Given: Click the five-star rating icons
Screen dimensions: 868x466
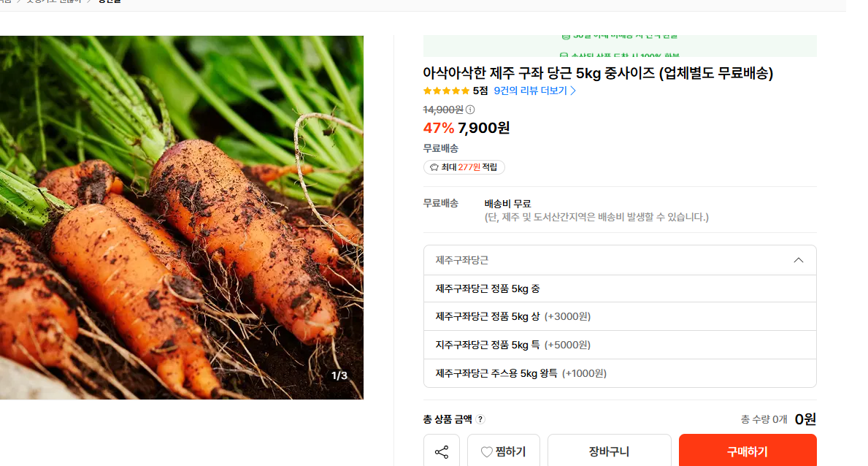Looking at the screenshot, I should 446,91.
